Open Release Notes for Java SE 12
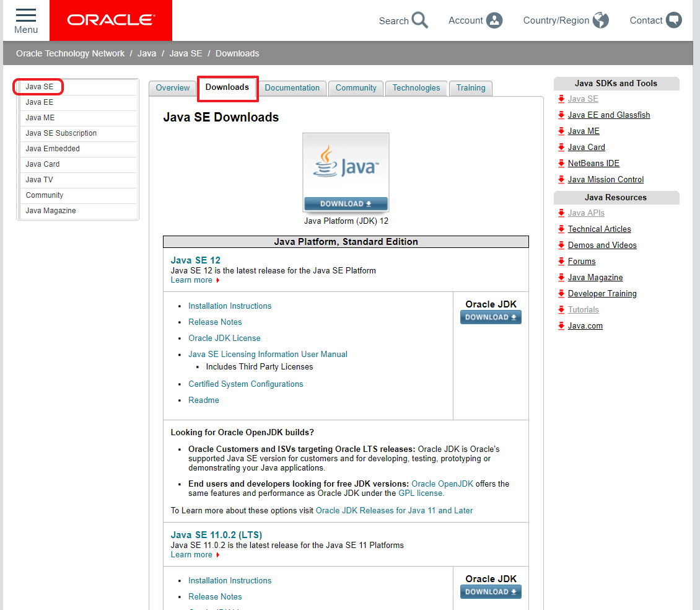 pyautogui.click(x=215, y=322)
